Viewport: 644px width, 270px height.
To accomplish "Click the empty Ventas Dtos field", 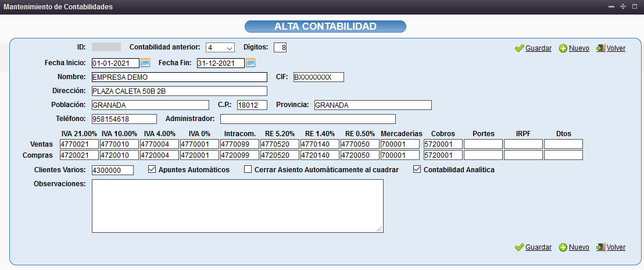I will coord(564,144).
